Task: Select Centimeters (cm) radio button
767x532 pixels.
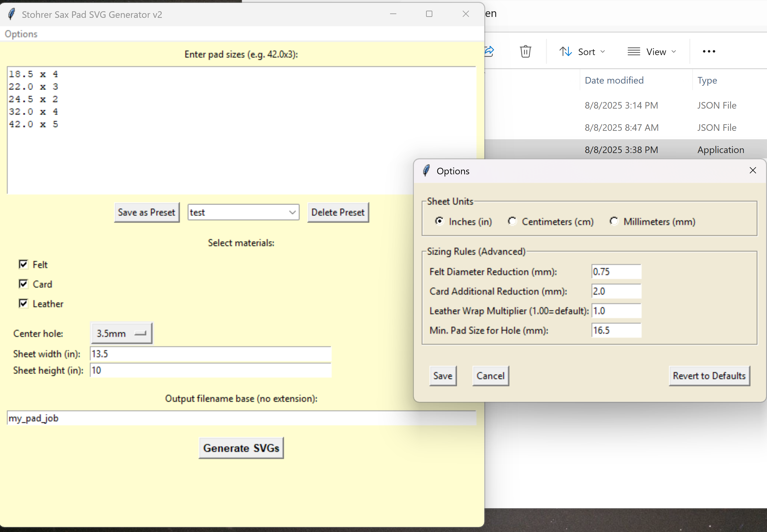Action: click(x=512, y=221)
